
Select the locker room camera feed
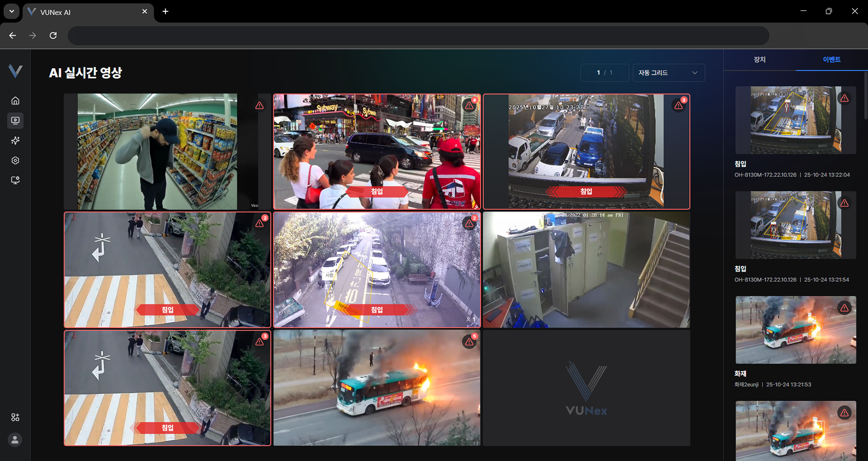point(586,270)
